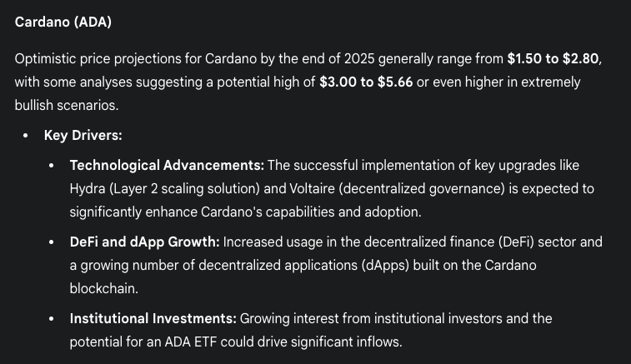631x364 pixels.
Task: Click the bullet beside Technological Advancements
Action: click(x=52, y=165)
